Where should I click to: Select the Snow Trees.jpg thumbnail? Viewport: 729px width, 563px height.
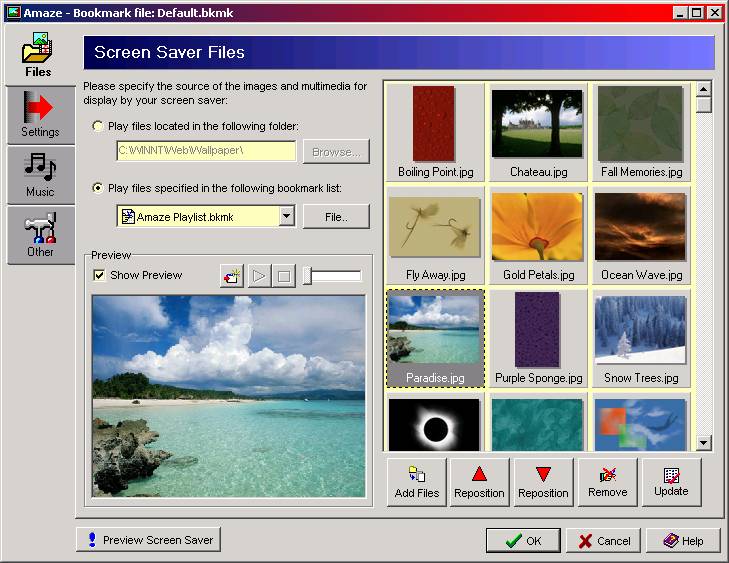coord(641,338)
